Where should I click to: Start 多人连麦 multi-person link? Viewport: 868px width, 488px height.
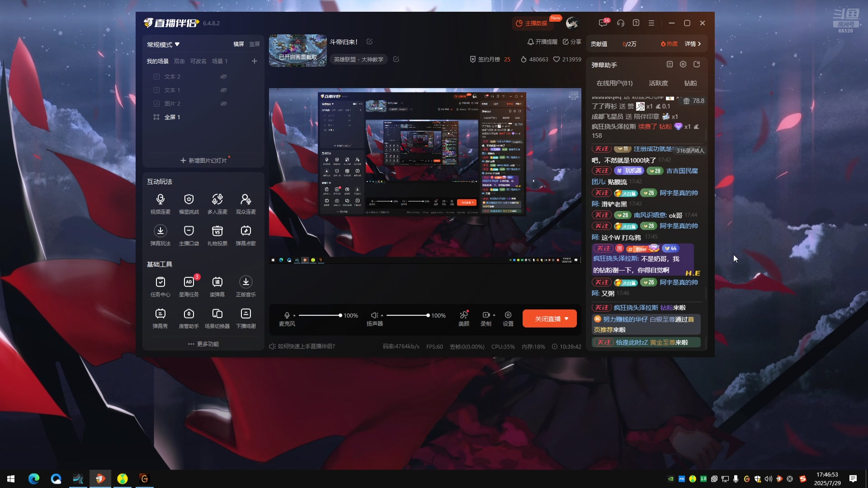coord(217,204)
